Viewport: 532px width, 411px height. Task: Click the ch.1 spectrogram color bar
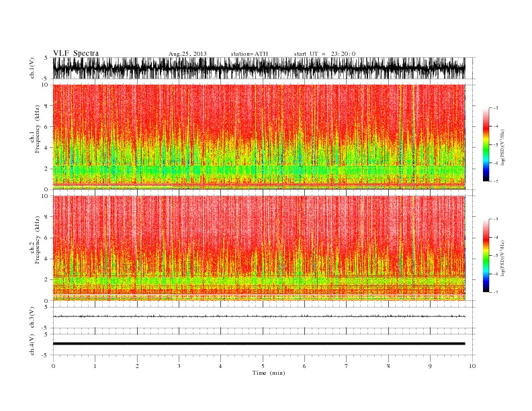tap(486, 144)
